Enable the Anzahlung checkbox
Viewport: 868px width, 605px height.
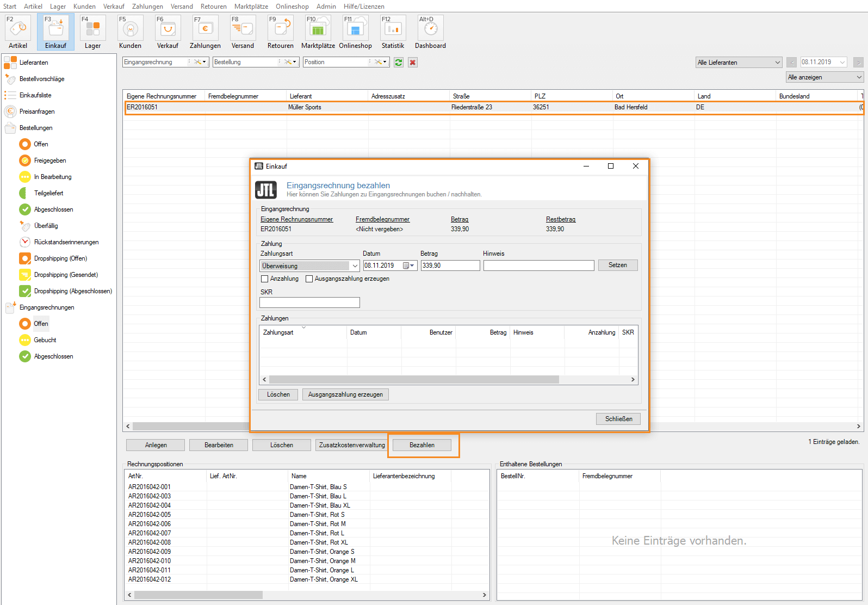coord(265,279)
